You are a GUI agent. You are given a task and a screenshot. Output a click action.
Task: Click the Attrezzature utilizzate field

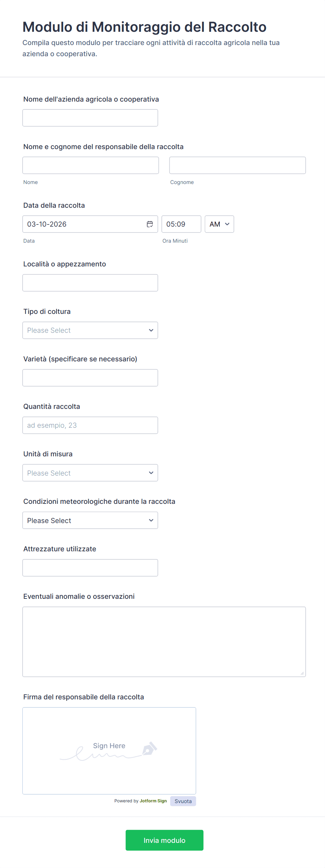pos(90,568)
